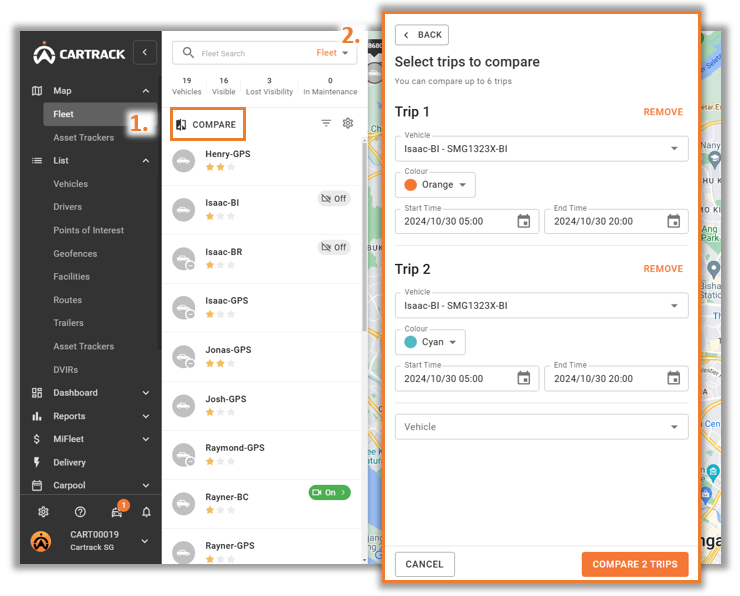Viewport: 740px width, 596px height.
Task: Remove Trip 1
Action: click(x=663, y=112)
